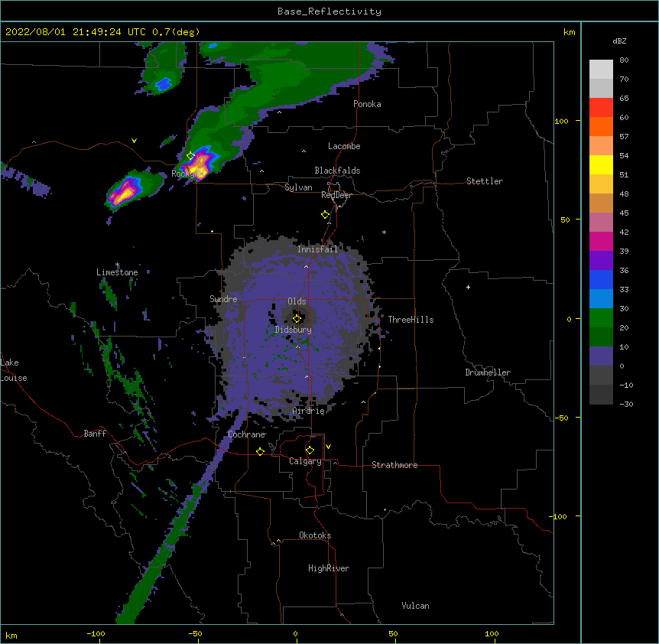Click the Okotoks label
659x644 pixels.
point(315,535)
